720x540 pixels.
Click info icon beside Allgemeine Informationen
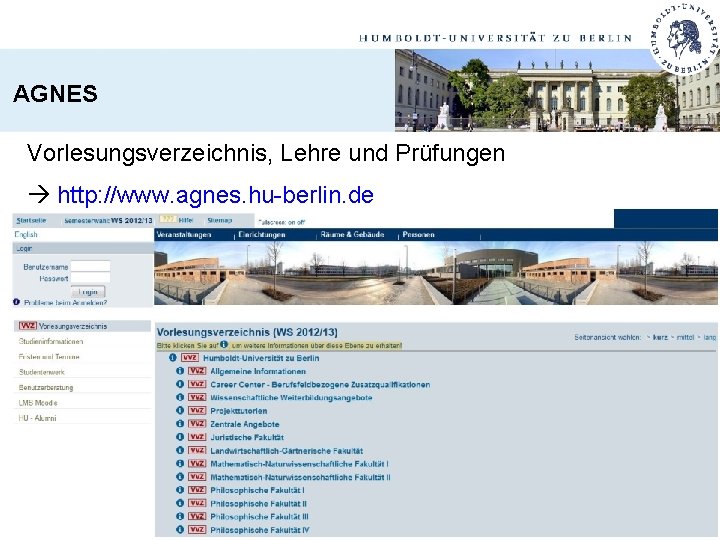point(180,371)
